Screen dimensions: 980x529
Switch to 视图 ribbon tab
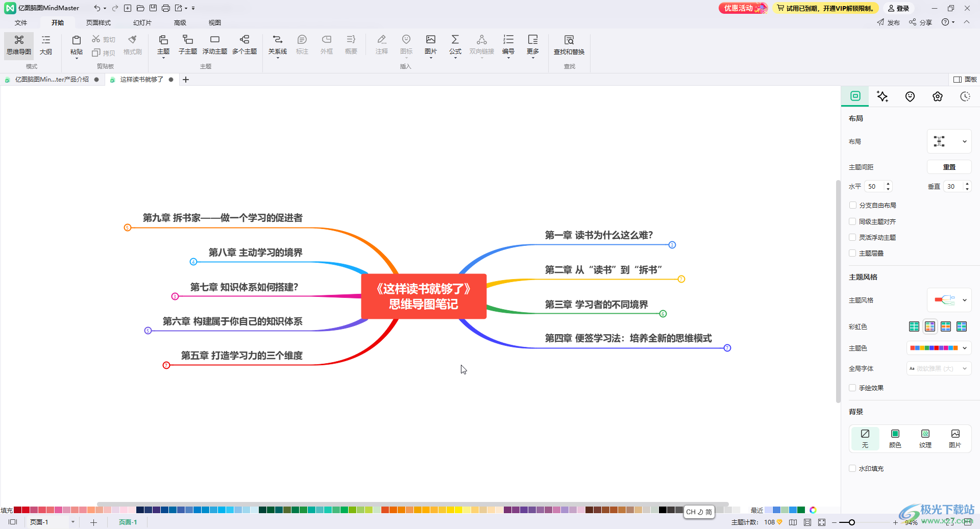tap(215, 22)
